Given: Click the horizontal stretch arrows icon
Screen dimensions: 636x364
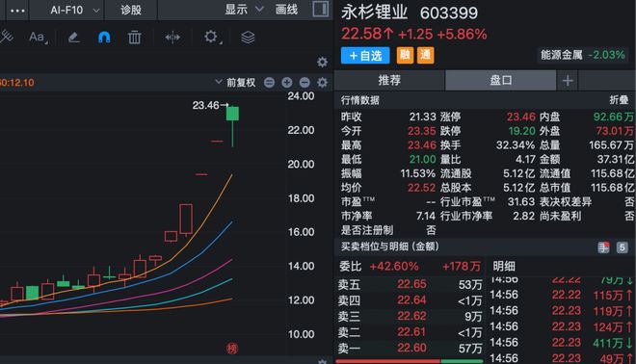Looking at the screenshot, I should tap(172, 38).
